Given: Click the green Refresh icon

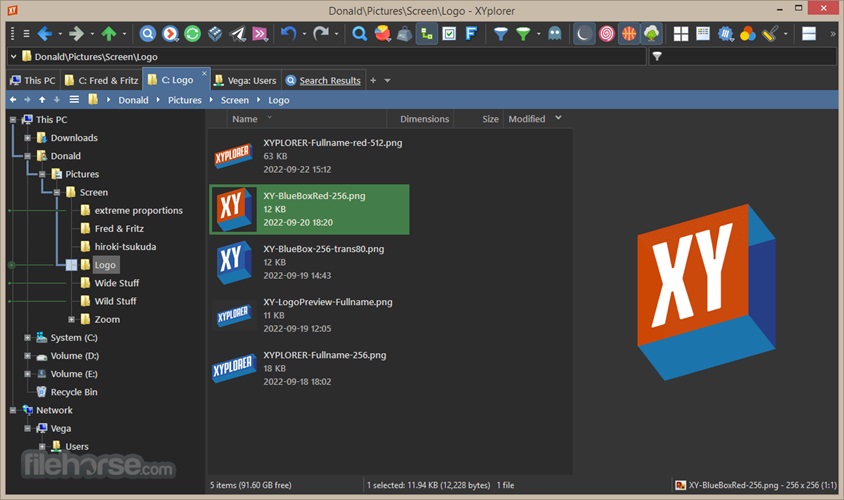Looking at the screenshot, I should (192, 34).
